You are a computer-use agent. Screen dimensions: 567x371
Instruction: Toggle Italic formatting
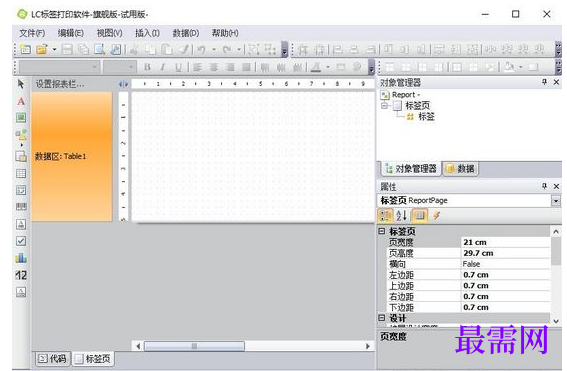coord(163,67)
